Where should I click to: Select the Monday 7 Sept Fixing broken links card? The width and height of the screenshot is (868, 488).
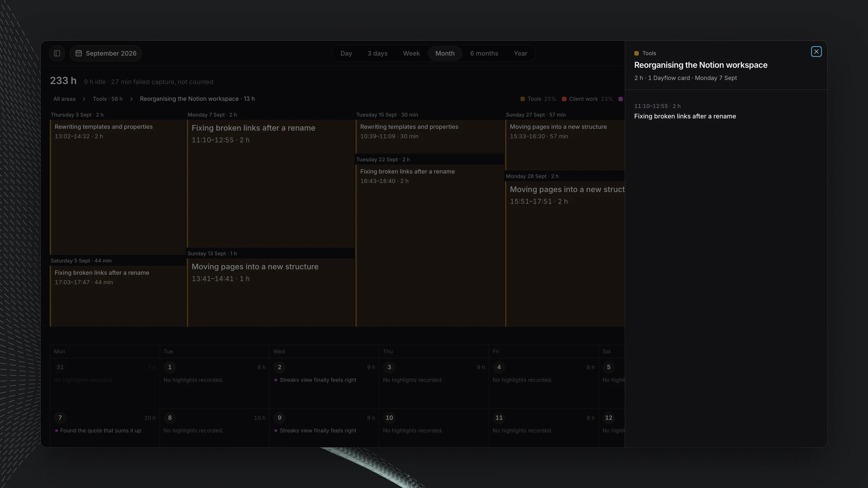click(x=271, y=184)
